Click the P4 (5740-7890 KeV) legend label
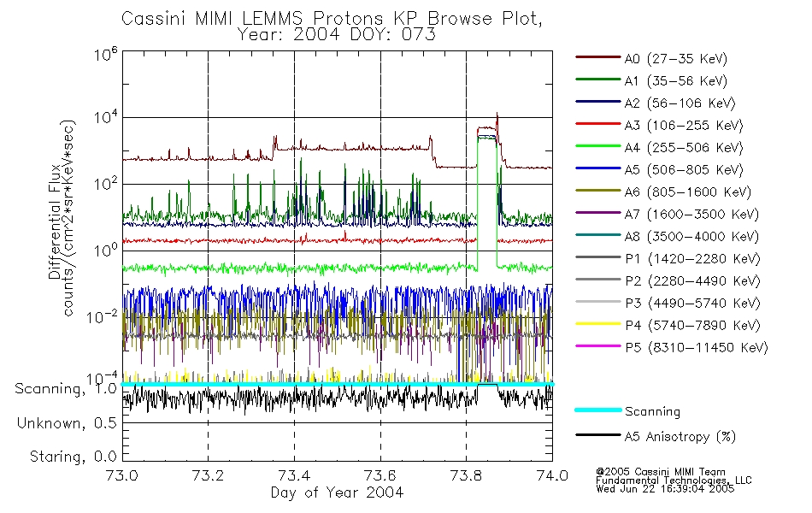 692,326
